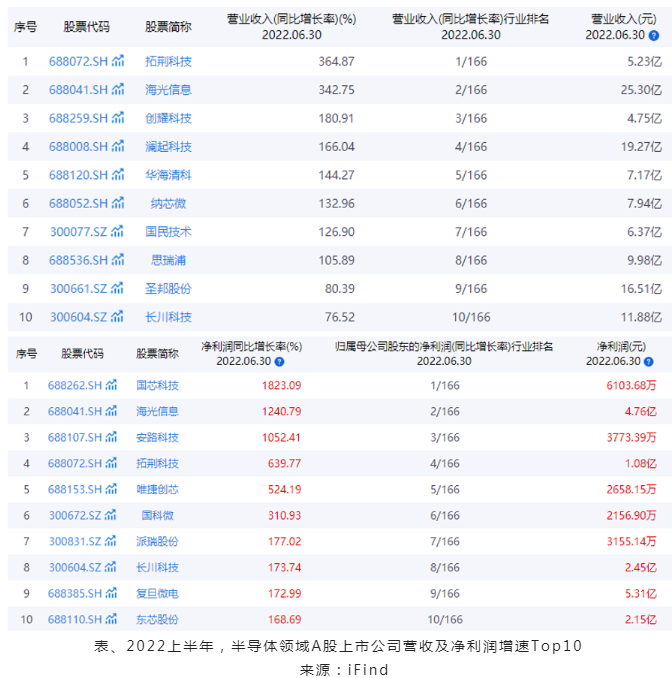This screenshot has width=672, height=678.
Task: Open chart icon beside 688008.SH
Action: point(118,146)
